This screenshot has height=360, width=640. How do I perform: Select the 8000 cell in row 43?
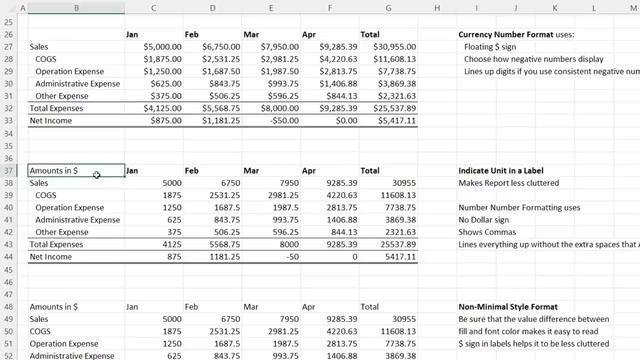point(271,244)
